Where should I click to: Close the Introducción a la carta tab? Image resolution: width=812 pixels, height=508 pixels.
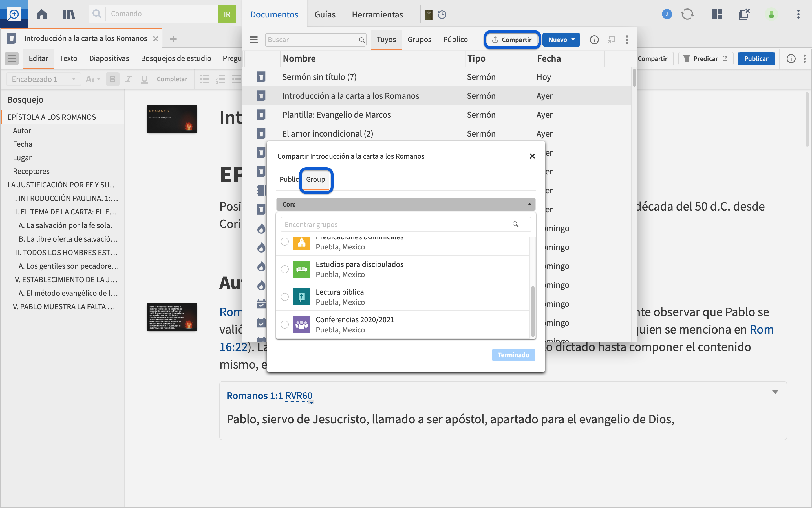tap(155, 39)
